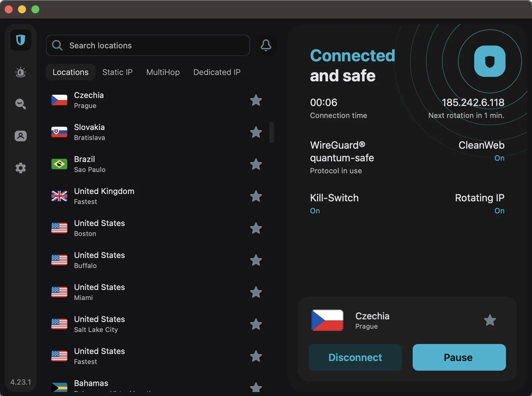This screenshot has height=396, width=532.
Task: Select United States Salt Lake City location
Action: pos(157,324)
